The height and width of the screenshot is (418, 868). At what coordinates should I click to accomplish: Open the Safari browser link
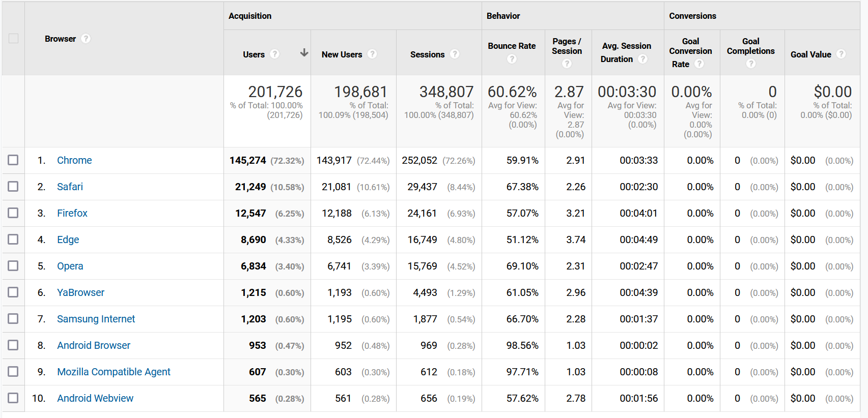pos(70,187)
